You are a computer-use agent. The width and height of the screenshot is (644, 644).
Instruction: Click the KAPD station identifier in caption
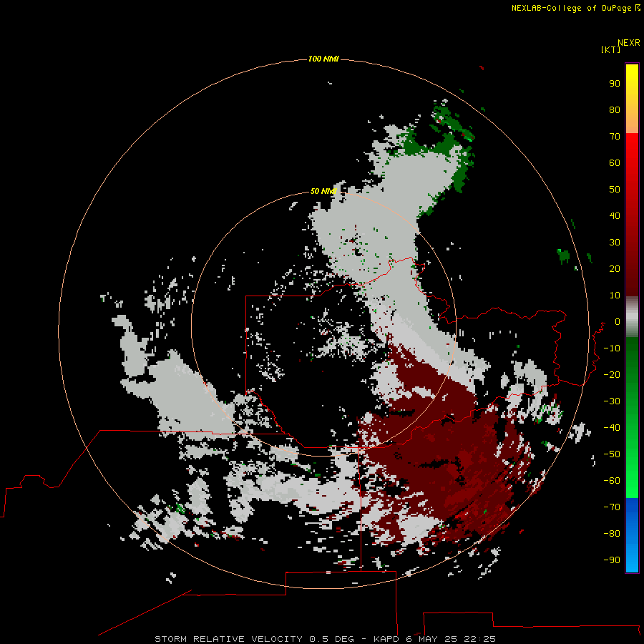tap(386, 639)
